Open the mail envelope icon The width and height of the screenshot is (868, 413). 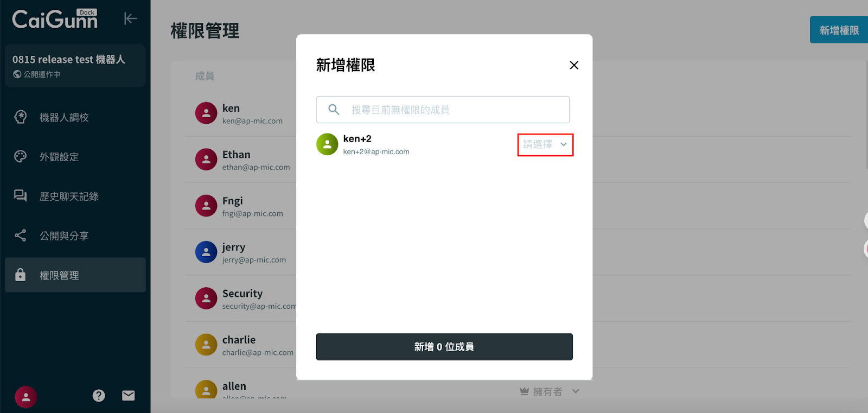tap(129, 396)
